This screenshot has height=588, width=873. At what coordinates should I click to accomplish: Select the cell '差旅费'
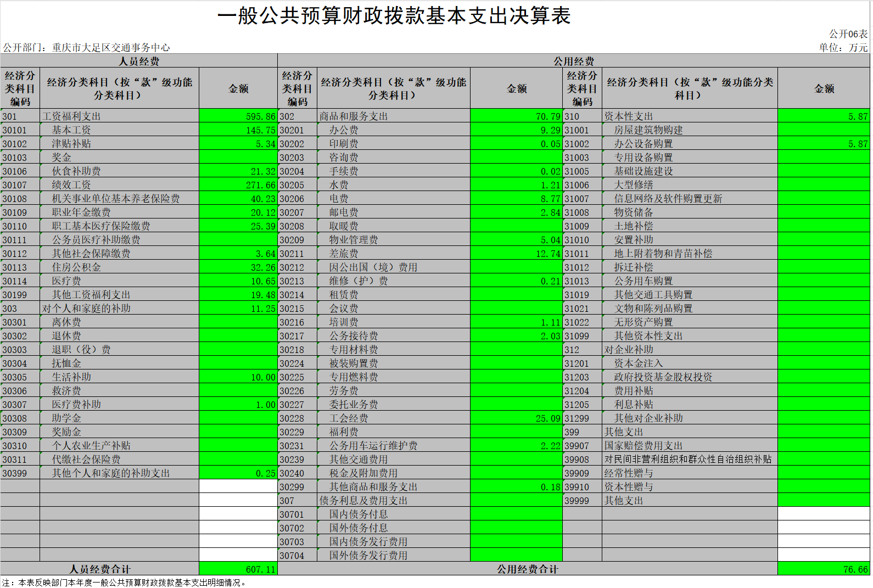[394, 253]
